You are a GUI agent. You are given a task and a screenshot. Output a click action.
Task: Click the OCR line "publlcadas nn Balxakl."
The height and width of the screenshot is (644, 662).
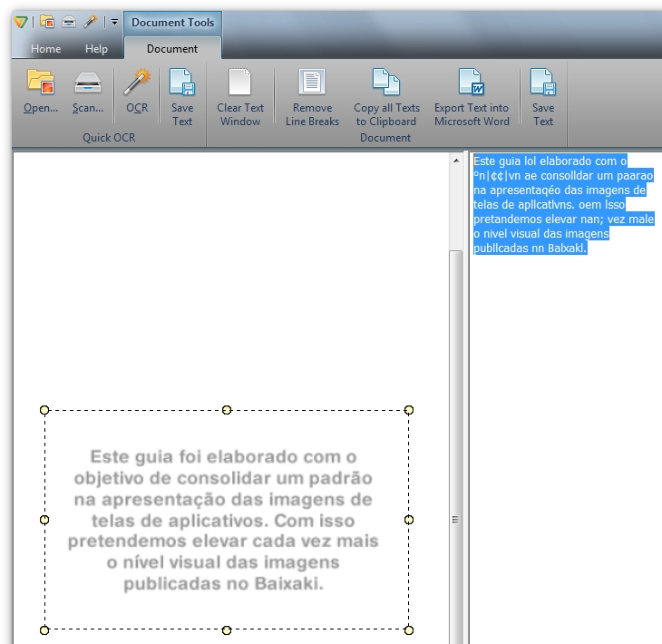530,248
